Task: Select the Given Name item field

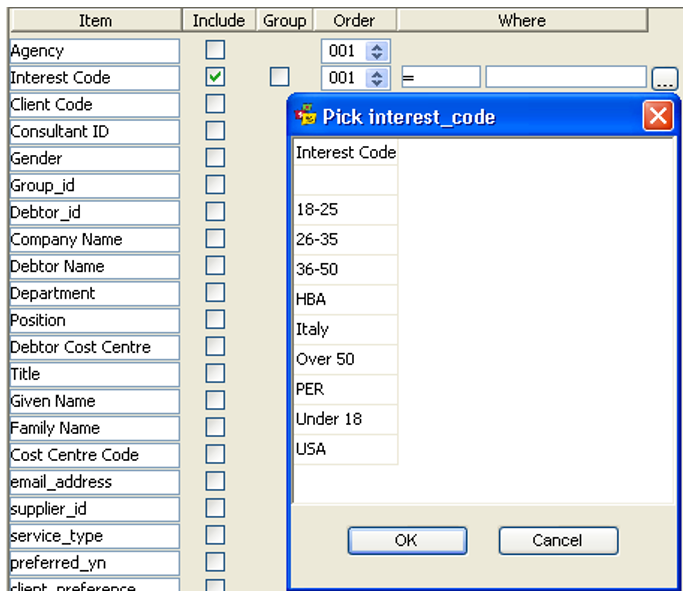Action: (95, 401)
